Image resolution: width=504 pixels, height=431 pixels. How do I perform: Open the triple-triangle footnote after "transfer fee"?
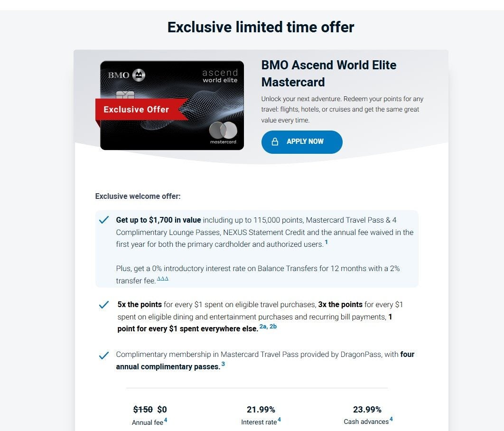pyautogui.click(x=162, y=279)
